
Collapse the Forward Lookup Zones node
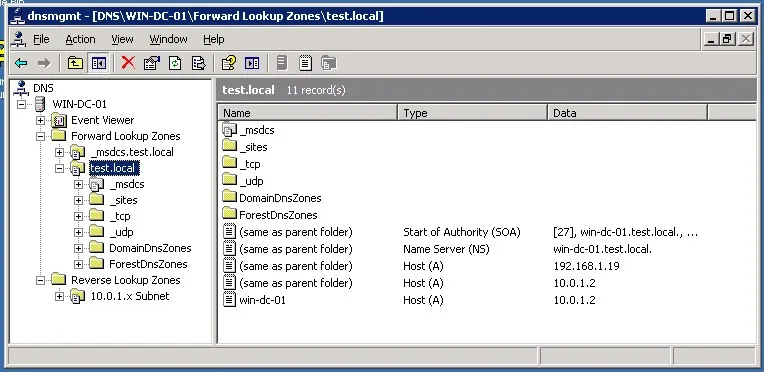(40, 136)
